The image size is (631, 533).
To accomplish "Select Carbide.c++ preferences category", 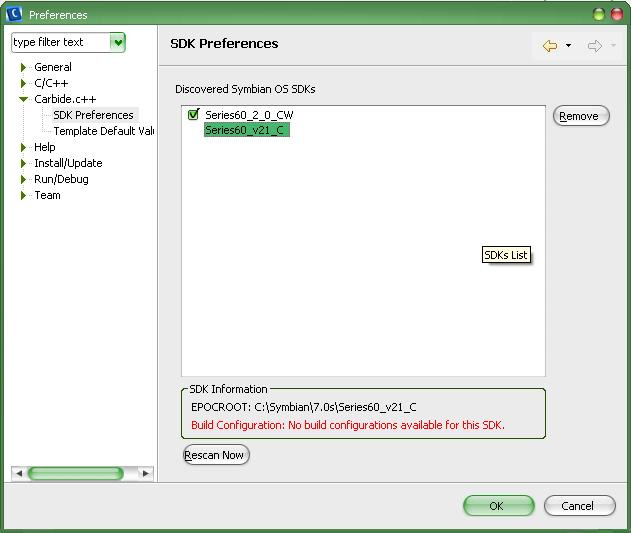I will click(65, 99).
